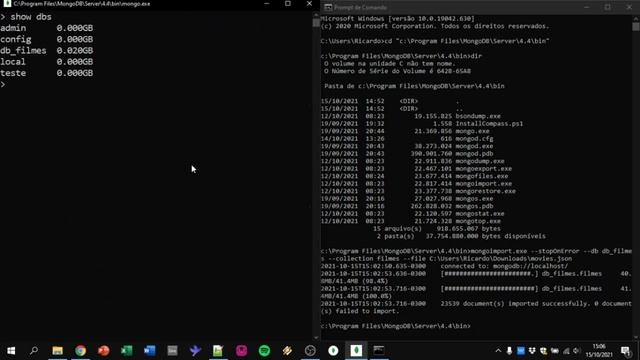Viewport: 640px width, 360px height.
Task: Open the Windows Start menu
Action: [11, 351]
